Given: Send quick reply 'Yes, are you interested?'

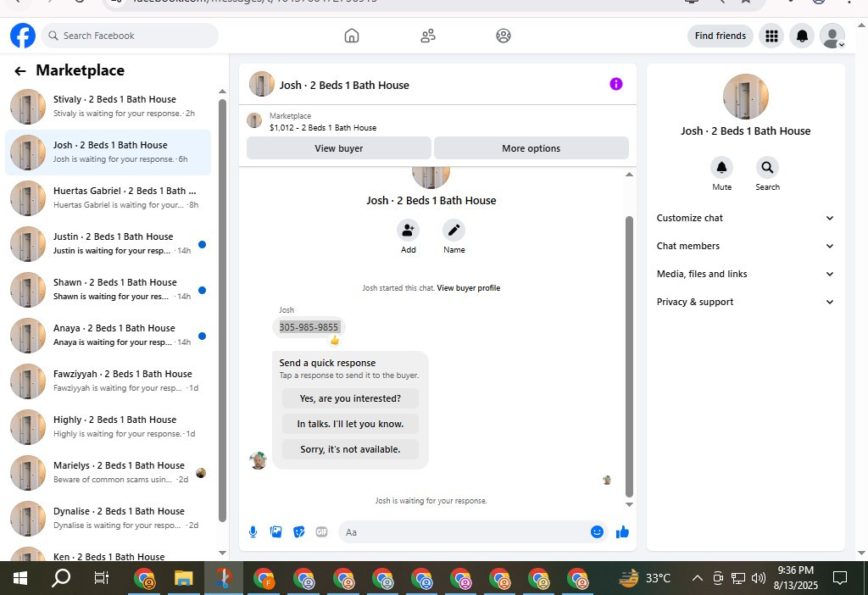Looking at the screenshot, I should (x=350, y=398).
